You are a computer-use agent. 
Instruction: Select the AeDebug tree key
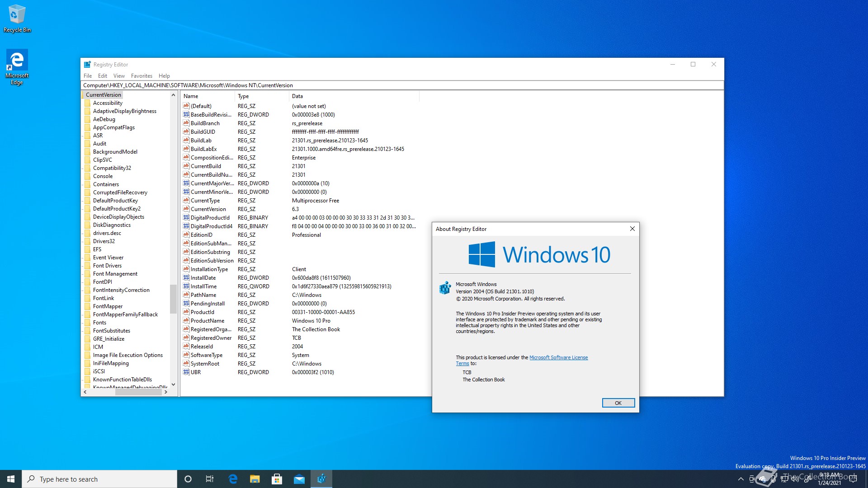click(104, 119)
